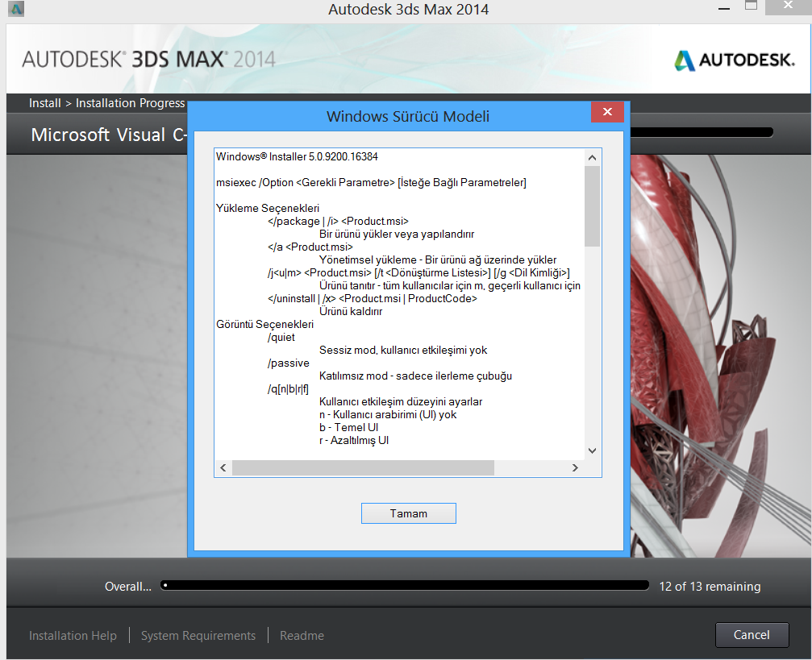The image size is (812, 660).
Task: Click the 'r - Azaltılmış UI' text line
Action: click(354, 440)
